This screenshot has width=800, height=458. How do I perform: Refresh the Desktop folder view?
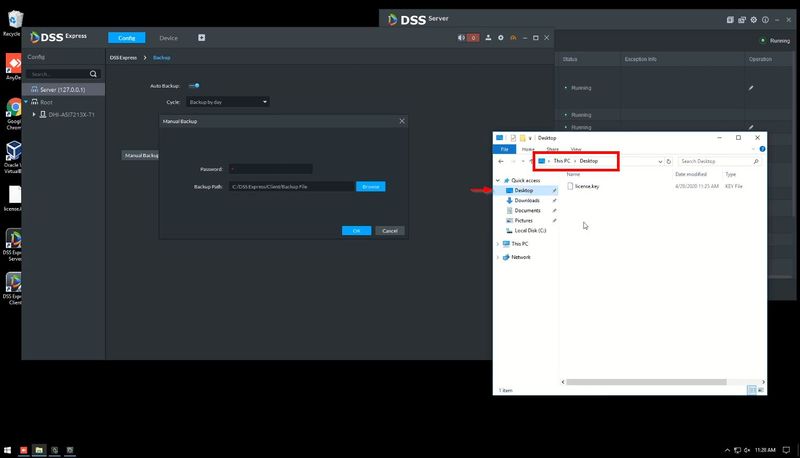pos(668,161)
